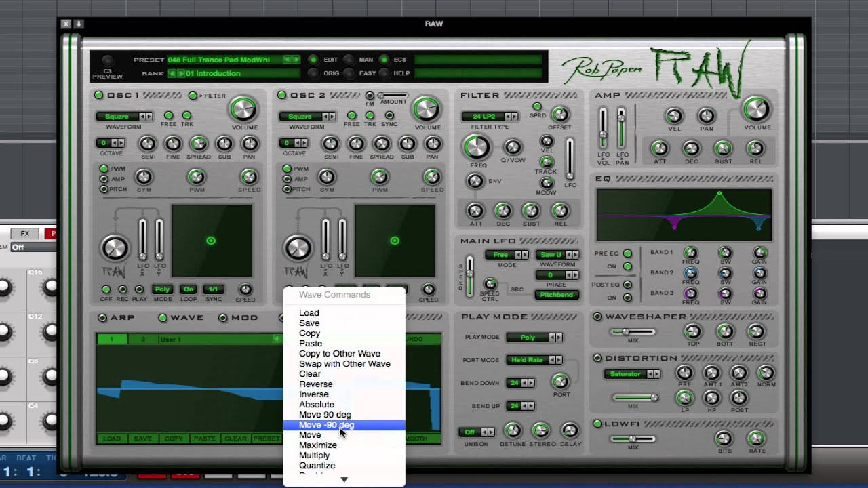Click the OSC 1 Volume knob
This screenshot has width=868, height=488.
point(243,109)
